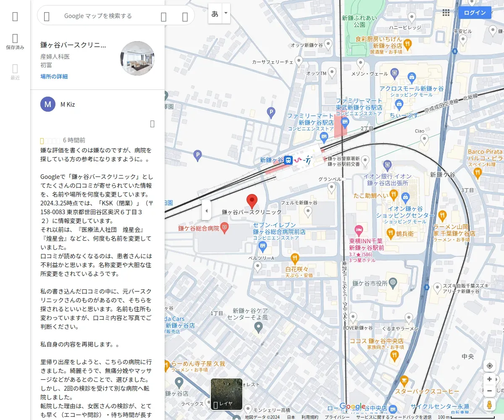Open the Google apps grid icon
Screen dimensions: 504x420
tap(446, 13)
